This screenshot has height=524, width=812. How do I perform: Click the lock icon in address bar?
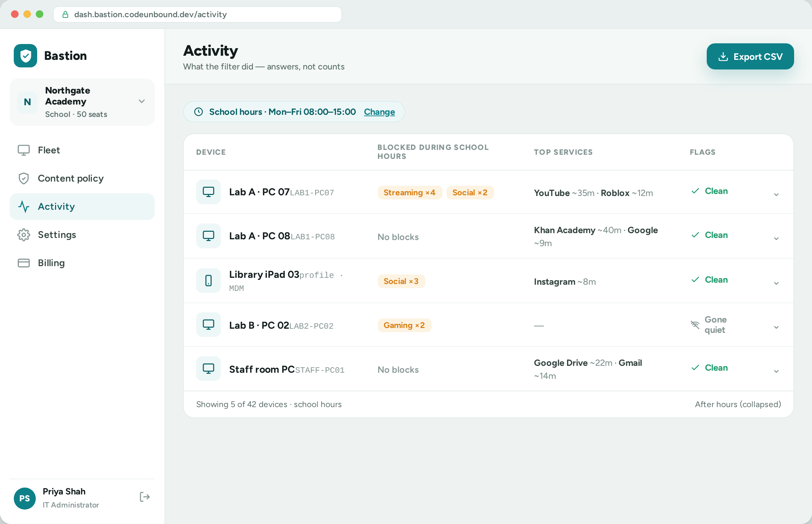(65, 14)
